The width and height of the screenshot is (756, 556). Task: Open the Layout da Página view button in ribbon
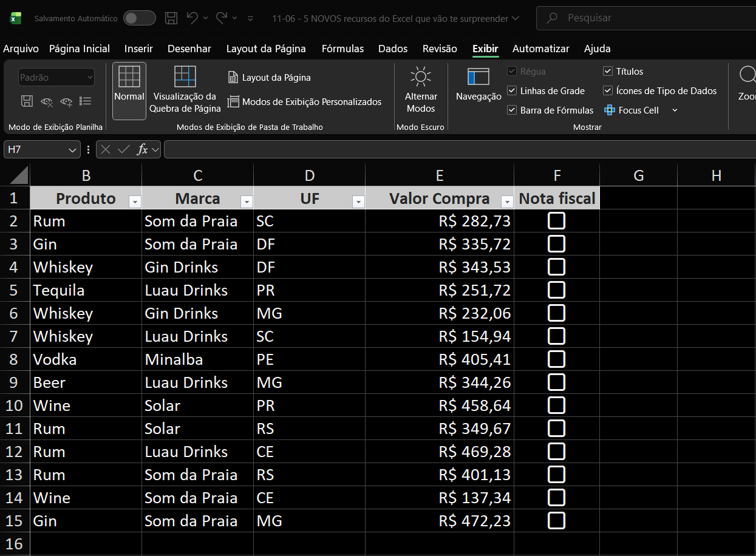pos(269,78)
